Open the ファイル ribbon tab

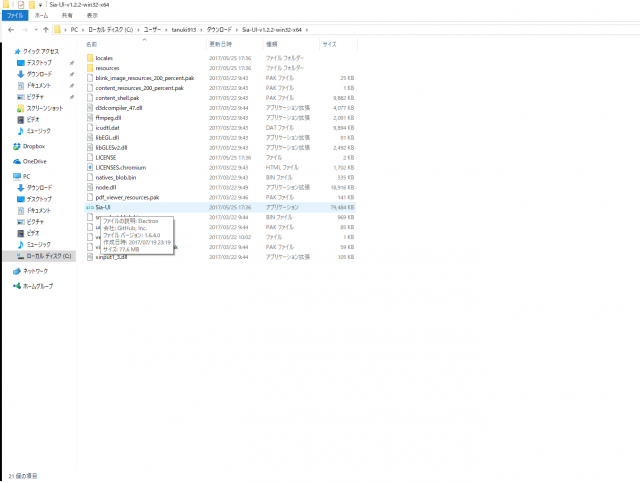(x=15, y=16)
